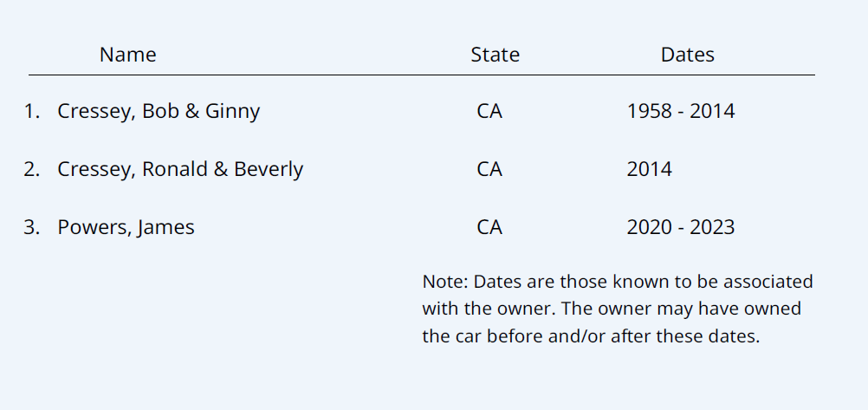The height and width of the screenshot is (410, 868).
Task: Click the State column header
Action: pos(495,55)
